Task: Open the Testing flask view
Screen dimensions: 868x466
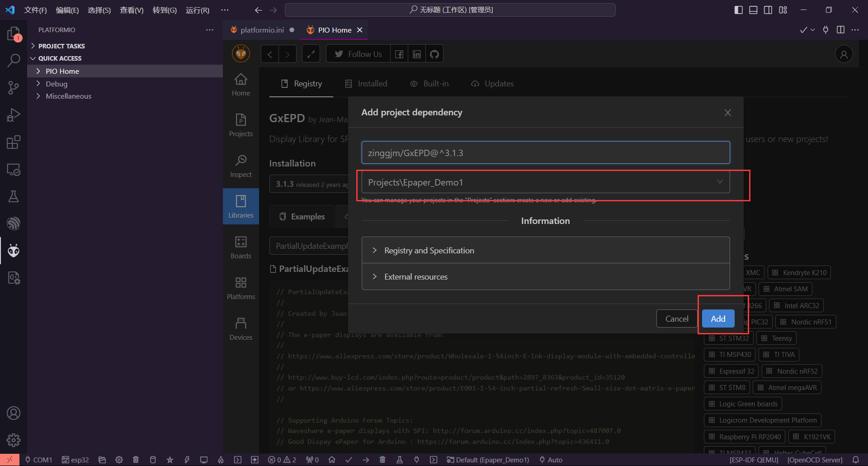Action: coord(14,196)
